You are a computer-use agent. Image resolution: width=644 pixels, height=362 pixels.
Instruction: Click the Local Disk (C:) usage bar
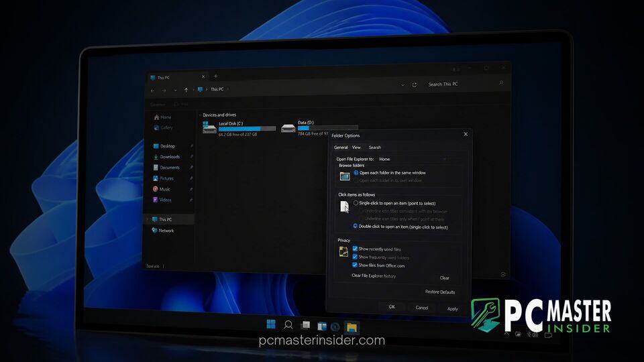pos(248,129)
